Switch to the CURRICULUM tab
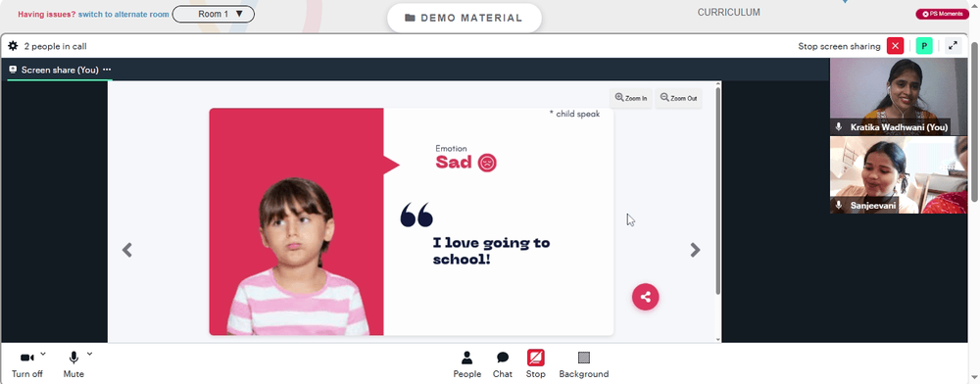Screen dimensions: 980x384 [729, 12]
